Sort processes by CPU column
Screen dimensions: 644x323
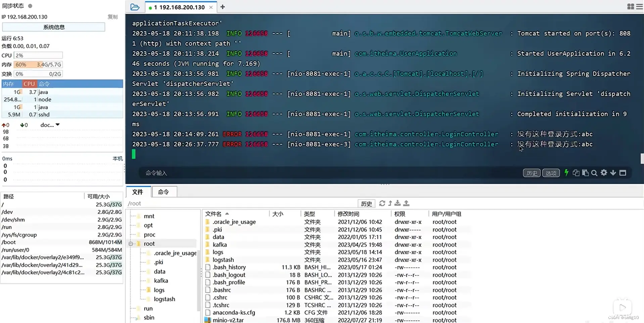(29, 84)
